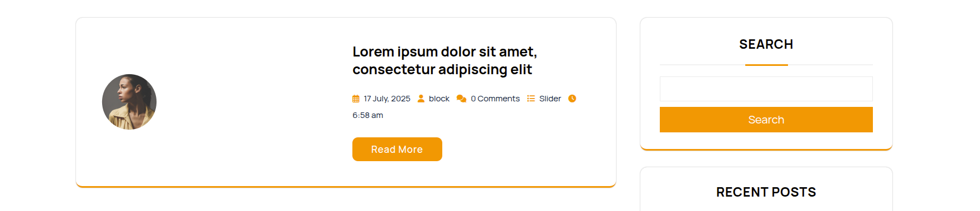Viewport: 980px width, 211px height.
Task: Click the 6:58 am post time
Action: pos(368,115)
